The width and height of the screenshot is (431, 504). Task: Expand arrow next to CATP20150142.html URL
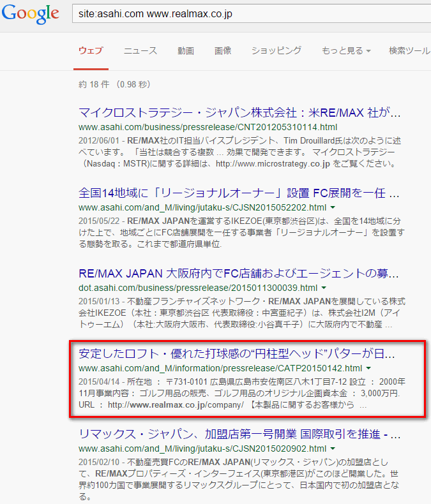point(368,368)
